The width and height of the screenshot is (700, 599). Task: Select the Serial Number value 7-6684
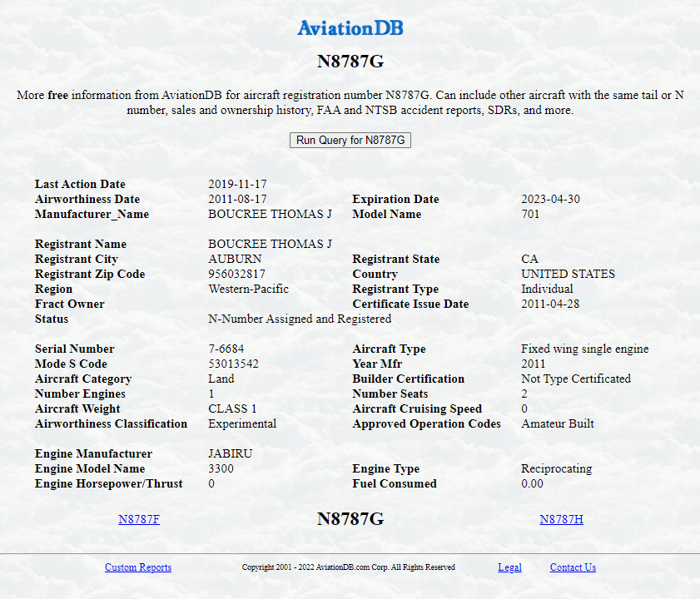(x=226, y=349)
